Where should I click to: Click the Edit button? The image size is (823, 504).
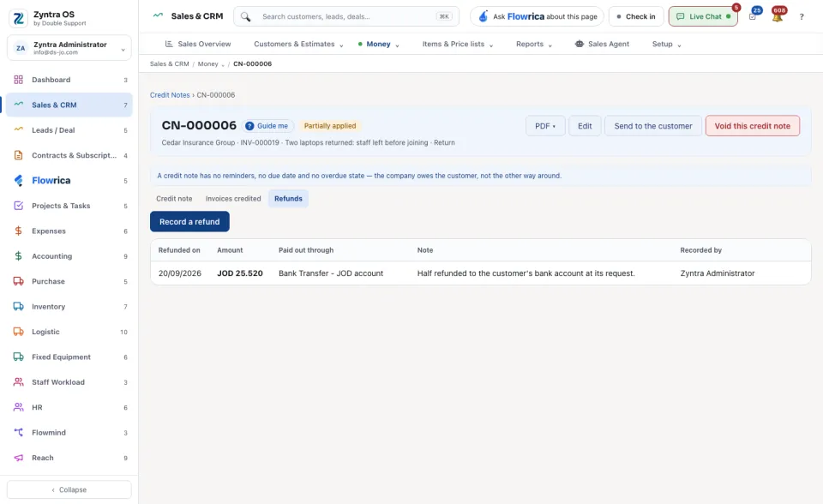coord(585,126)
